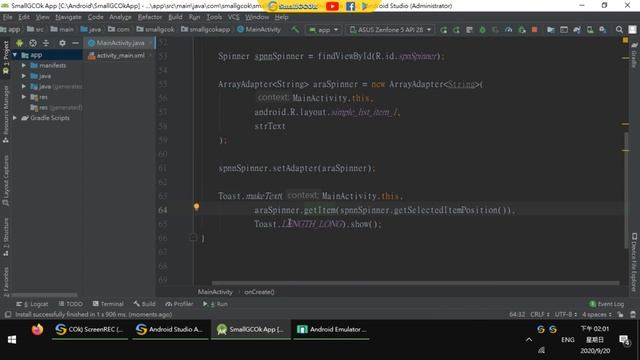The width and height of the screenshot is (640, 360).
Task: Expand the java (generated) folder
Action: pyautogui.click(x=24, y=87)
